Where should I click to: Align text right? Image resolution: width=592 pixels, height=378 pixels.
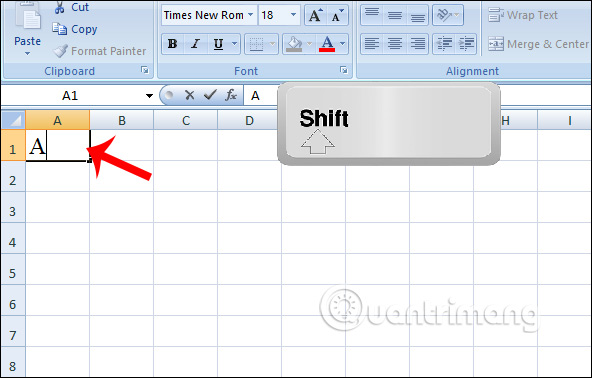[417, 44]
